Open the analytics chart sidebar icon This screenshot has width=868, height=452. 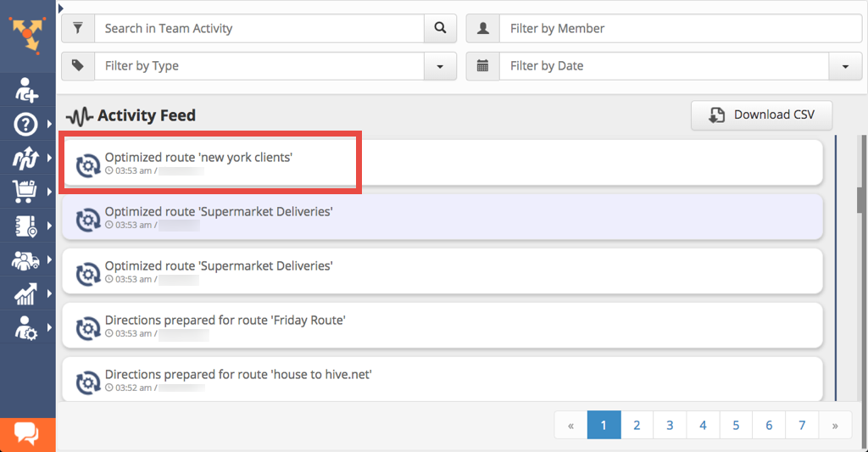tap(25, 293)
